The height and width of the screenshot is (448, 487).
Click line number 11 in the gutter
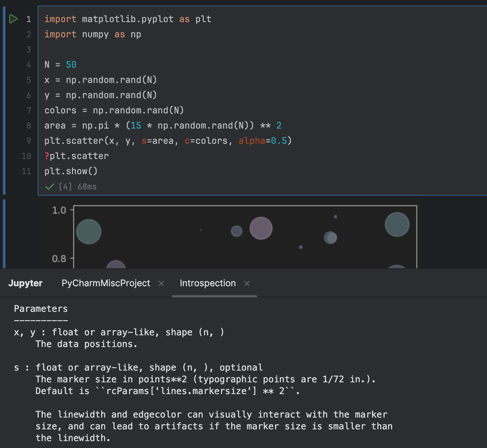(x=26, y=171)
